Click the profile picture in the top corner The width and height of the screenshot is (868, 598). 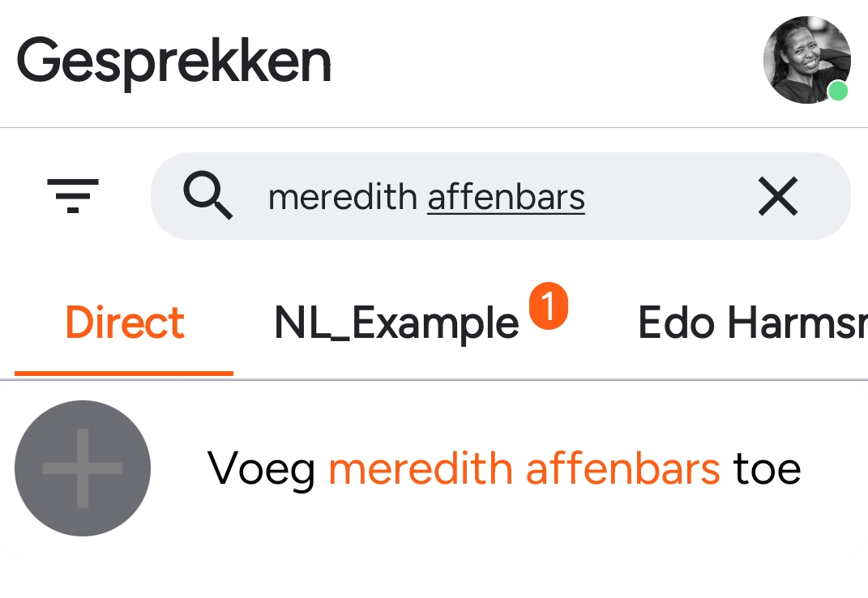(x=807, y=60)
